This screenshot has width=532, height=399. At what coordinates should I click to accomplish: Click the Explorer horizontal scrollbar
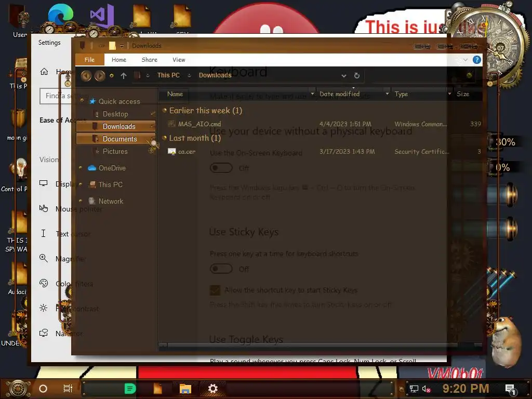(312, 345)
